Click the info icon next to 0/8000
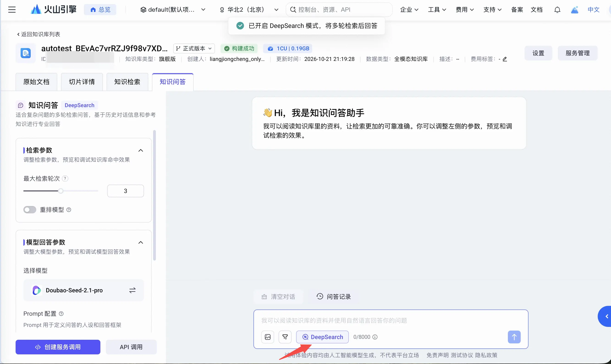Image resolution: width=611 pixels, height=364 pixels. click(375, 337)
